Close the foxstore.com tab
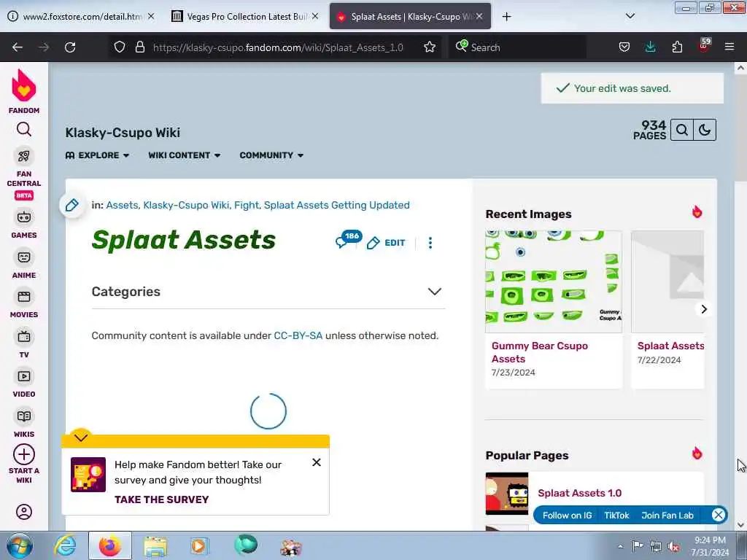747x560 pixels. click(x=151, y=16)
